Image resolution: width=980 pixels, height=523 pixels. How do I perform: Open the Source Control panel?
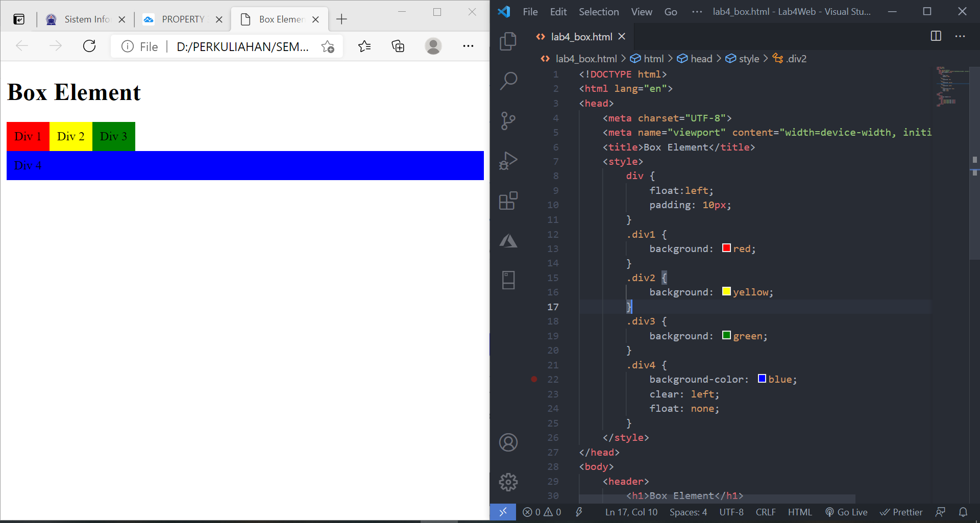pos(508,120)
